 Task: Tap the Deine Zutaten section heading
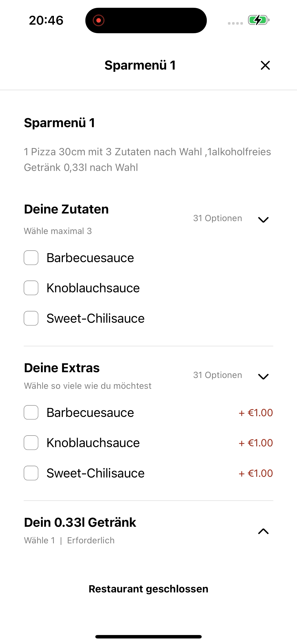[66, 209]
